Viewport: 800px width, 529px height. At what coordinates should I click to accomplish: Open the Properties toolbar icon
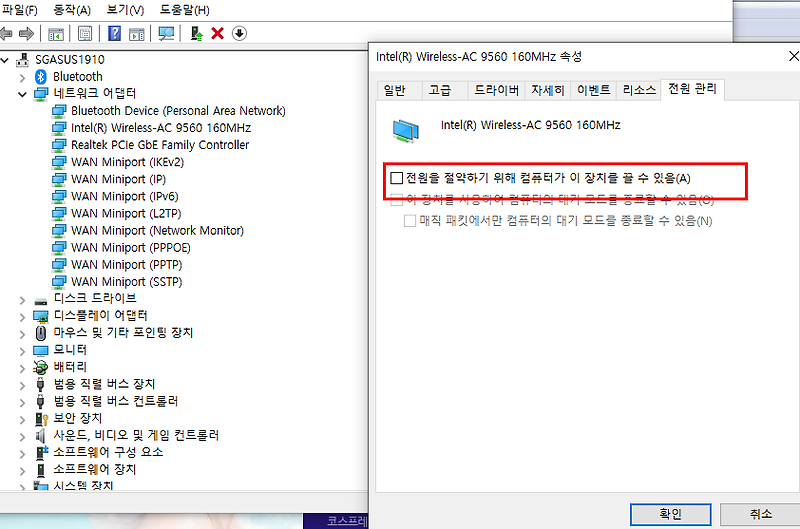[x=85, y=34]
